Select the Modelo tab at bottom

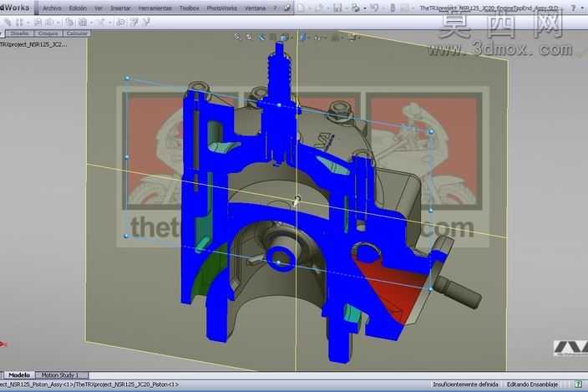tap(19, 374)
